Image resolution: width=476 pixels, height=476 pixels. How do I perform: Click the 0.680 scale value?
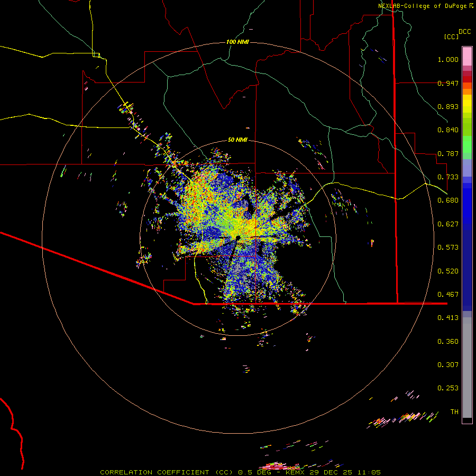(x=448, y=200)
